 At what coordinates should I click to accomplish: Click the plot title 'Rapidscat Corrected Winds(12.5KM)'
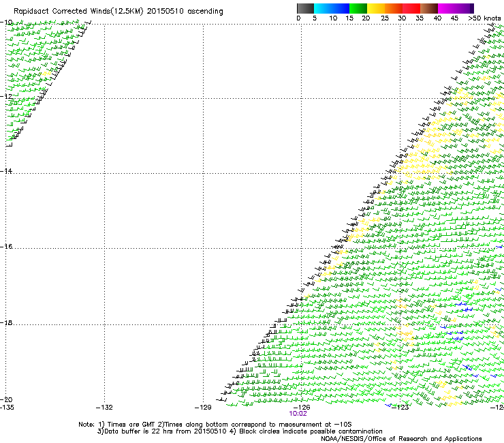[78, 12]
